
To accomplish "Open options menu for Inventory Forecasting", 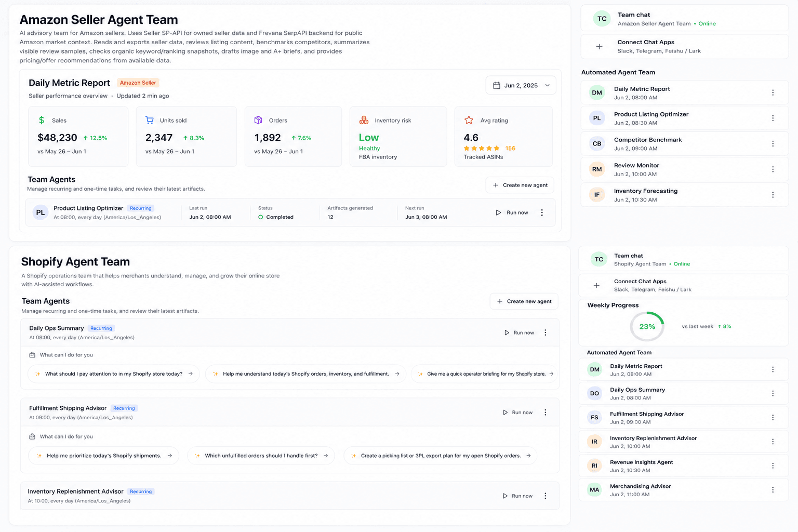I will tap(773, 195).
